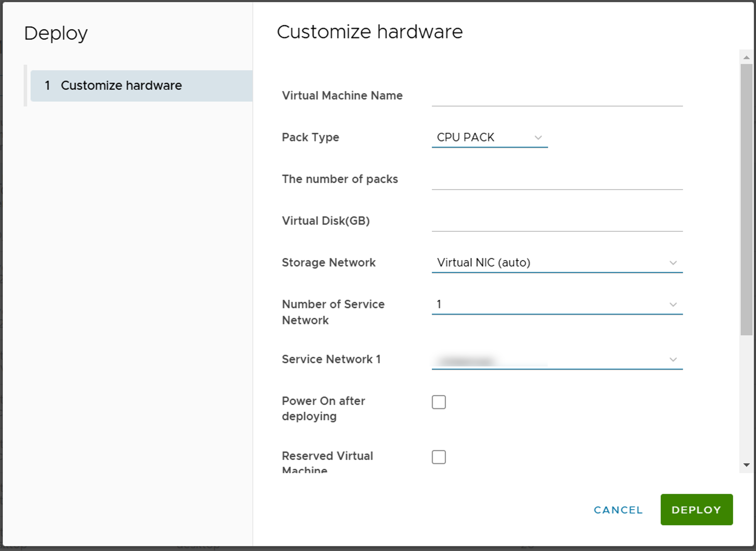
Task: Check the Reserved Virtual Machine box
Action: tap(439, 457)
